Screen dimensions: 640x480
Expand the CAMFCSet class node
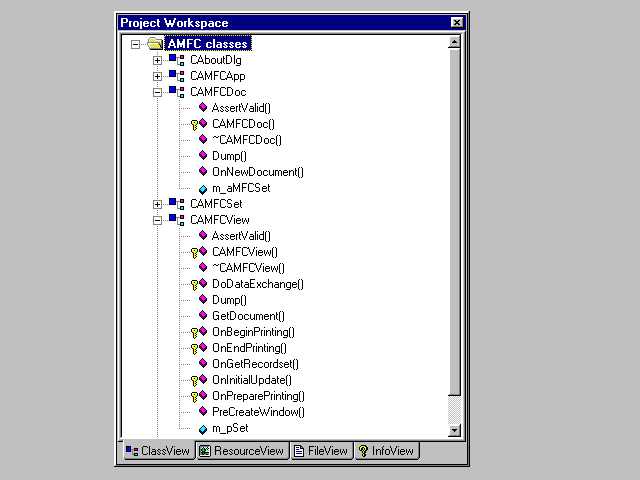coord(157,204)
